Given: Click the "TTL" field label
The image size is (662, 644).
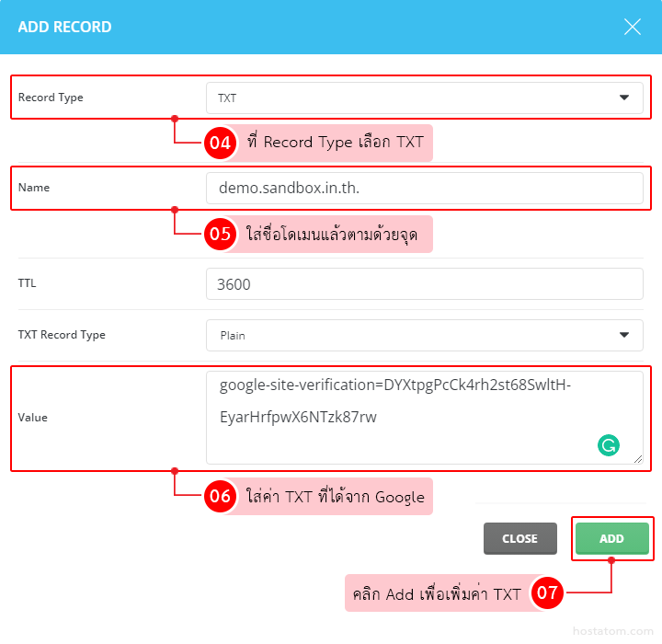Looking at the screenshot, I should point(28,283).
